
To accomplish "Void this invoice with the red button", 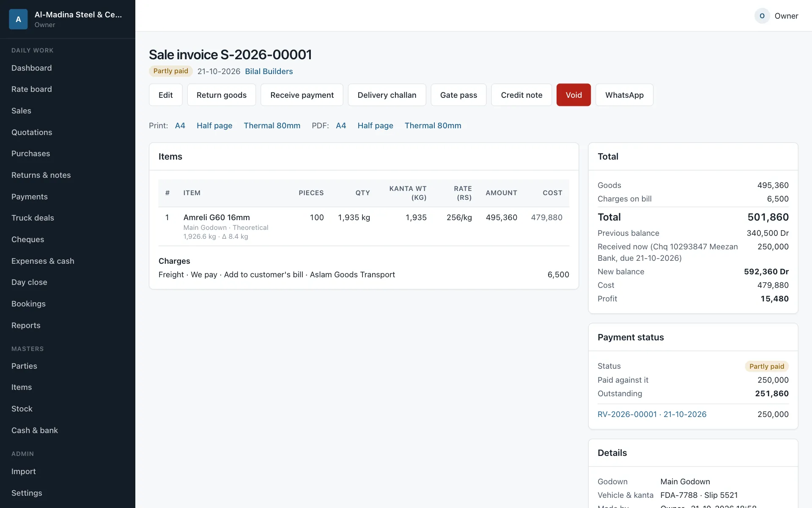I will pos(573,95).
